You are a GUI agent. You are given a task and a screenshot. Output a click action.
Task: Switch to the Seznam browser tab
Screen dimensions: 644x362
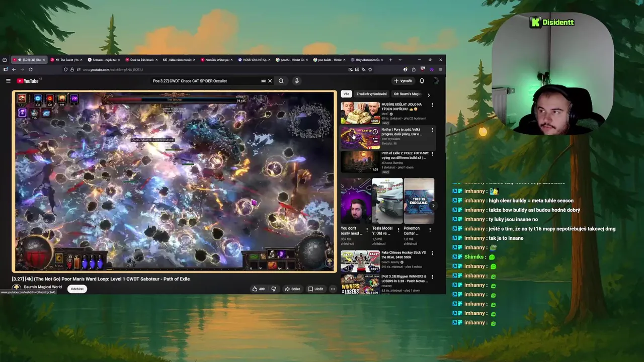(103, 60)
